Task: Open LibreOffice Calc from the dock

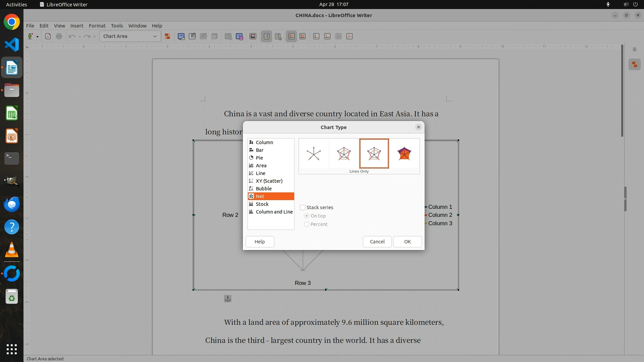Action: [x=12, y=113]
